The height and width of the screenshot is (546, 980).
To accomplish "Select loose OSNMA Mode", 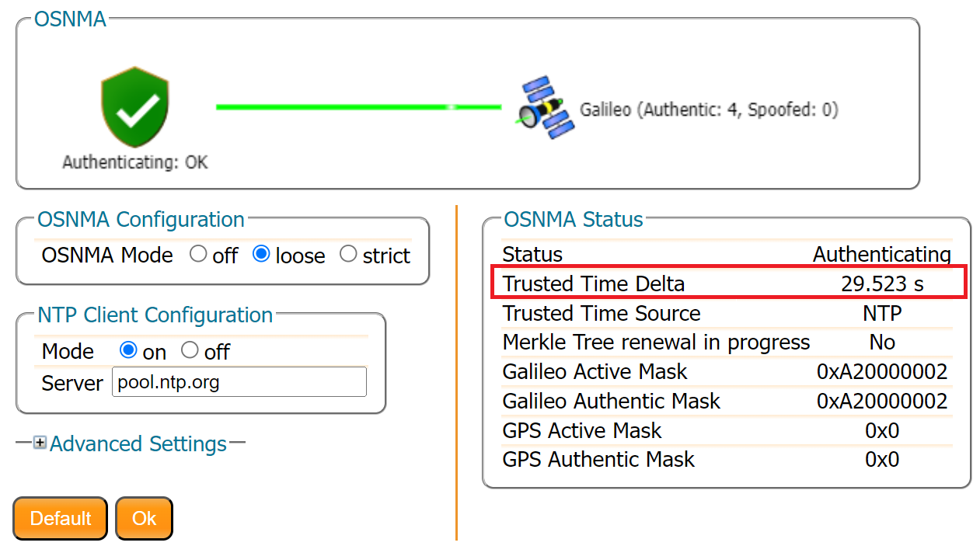I will click(262, 254).
